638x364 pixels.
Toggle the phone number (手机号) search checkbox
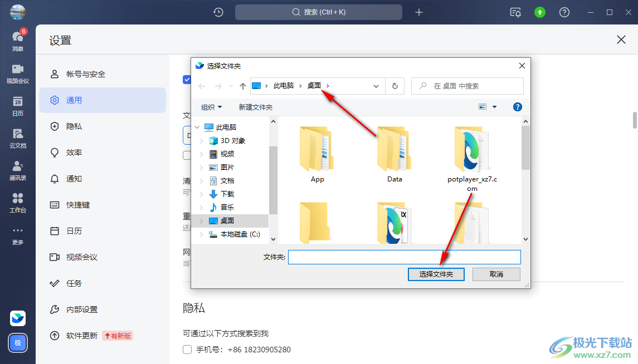pos(187,350)
